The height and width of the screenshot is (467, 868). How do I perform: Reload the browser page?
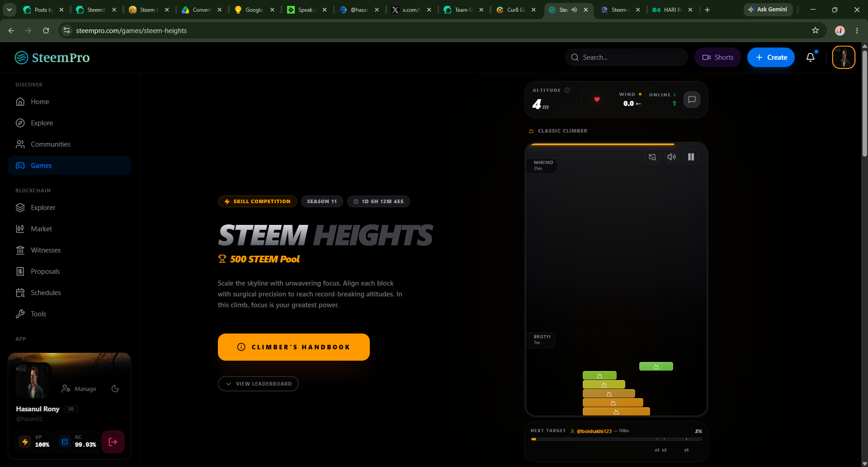pos(46,30)
